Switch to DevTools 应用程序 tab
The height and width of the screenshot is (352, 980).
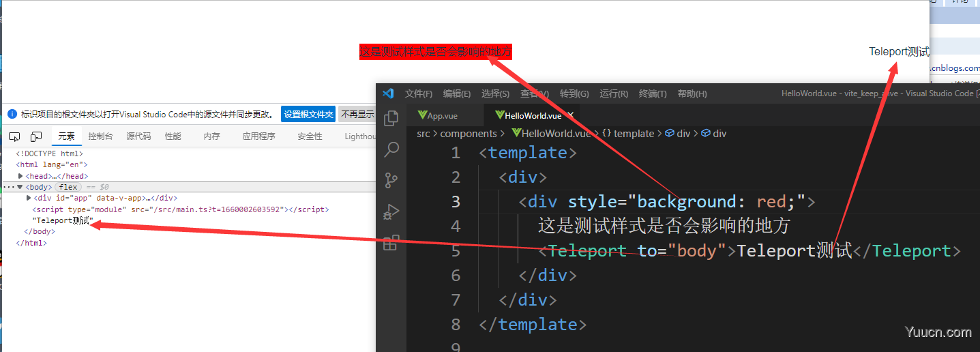click(258, 136)
